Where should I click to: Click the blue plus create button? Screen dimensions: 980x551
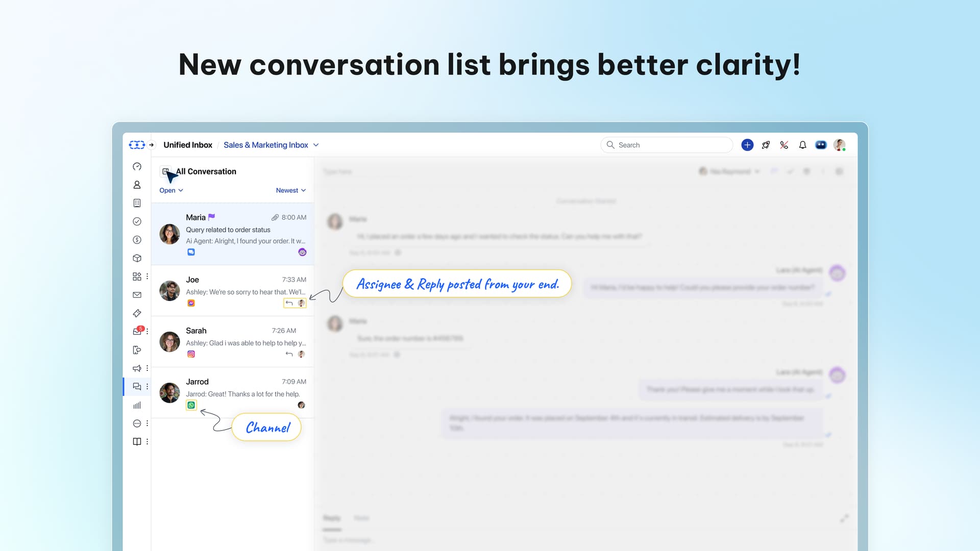tap(747, 145)
